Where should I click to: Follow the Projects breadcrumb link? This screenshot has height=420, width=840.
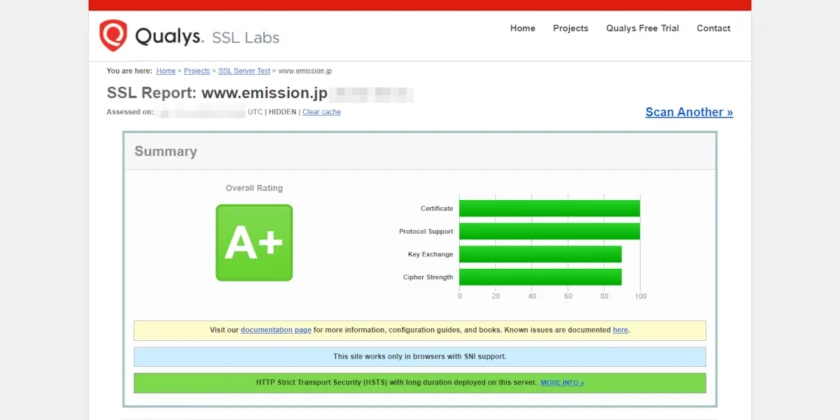pyautogui.click(x=197, y=71)
